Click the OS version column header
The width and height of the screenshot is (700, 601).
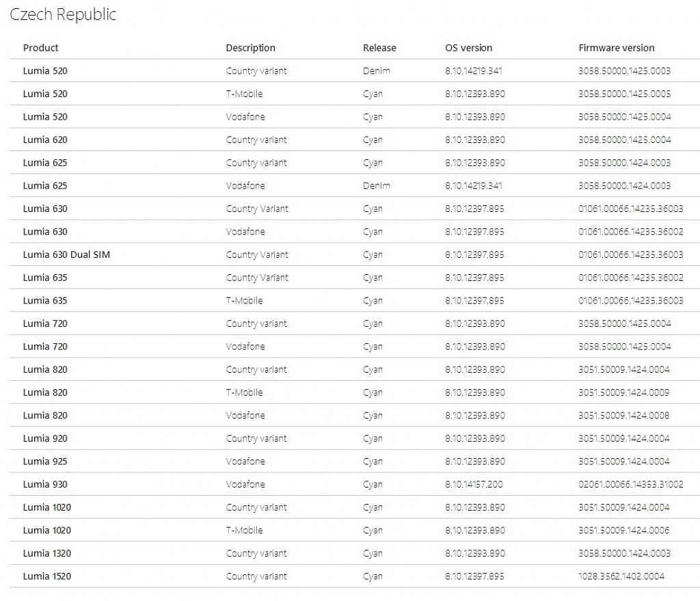click(x=468, y=48)
